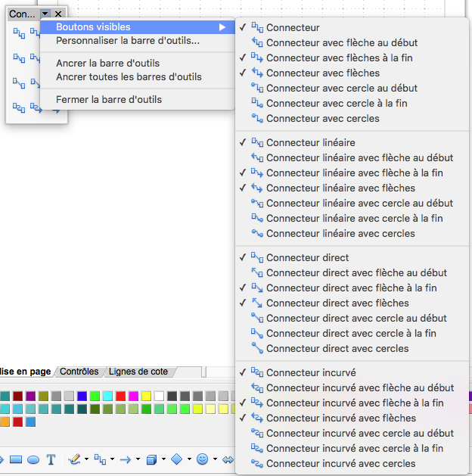472x476 pixels.
Task: Pick the white swatch in color palette
Action: pos(159,396)
